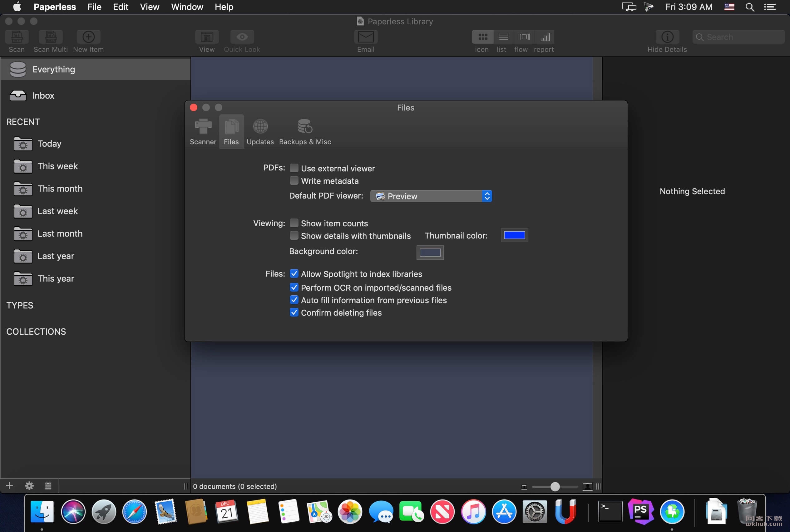Uncheck Perform OCR on imported/scanned files
The image size is (790, 532).
(294, 287)
